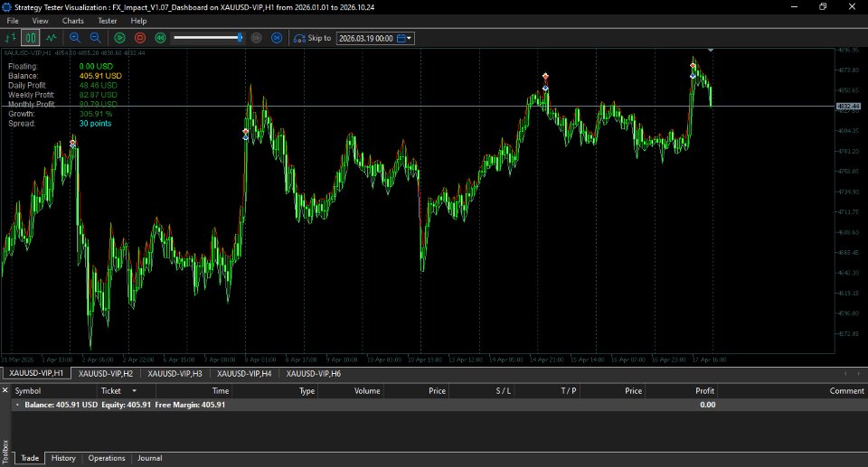Select the Trade tab in Toolbox

30,458
